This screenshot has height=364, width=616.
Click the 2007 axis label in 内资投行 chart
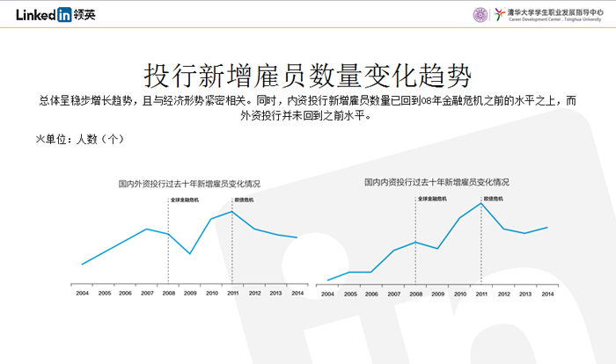point(393,293)
